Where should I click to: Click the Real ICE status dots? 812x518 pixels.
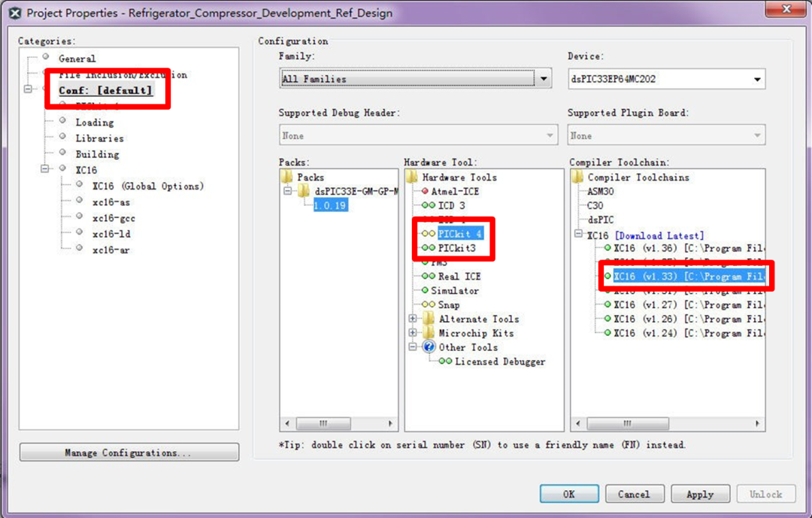click(429, 276)
